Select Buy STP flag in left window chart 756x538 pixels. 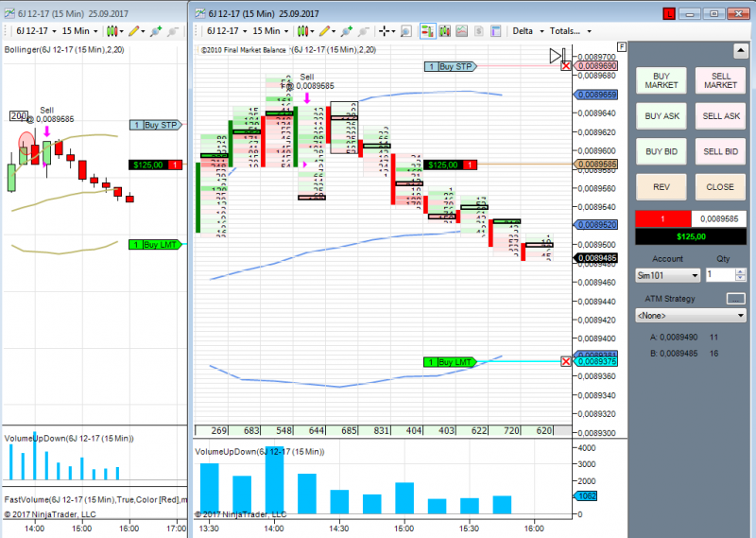(156, 125)
